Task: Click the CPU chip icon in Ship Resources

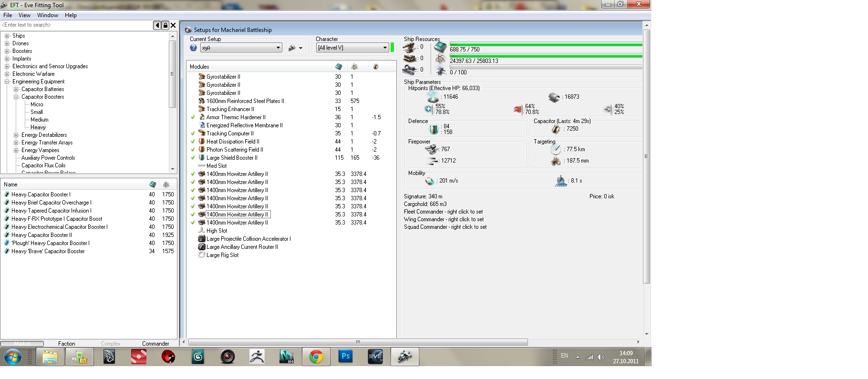Action: [440, 47]
